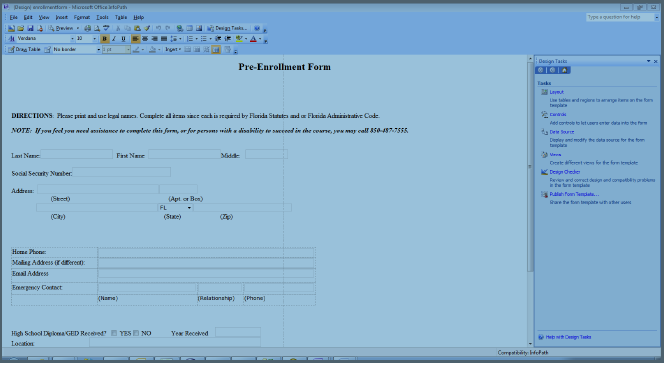Image resolution: width=667 pixels, height=368 pixels.
Task: Click the Paste clipboard icon
Action: (137, 29)
